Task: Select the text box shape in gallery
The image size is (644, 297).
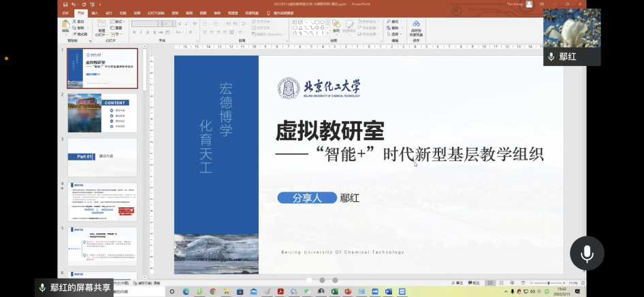Action: [x=295, y=22]
